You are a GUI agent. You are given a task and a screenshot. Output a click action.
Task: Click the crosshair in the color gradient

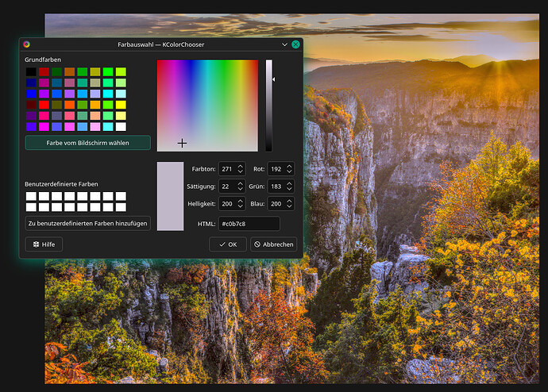click(x=182, y=143)
